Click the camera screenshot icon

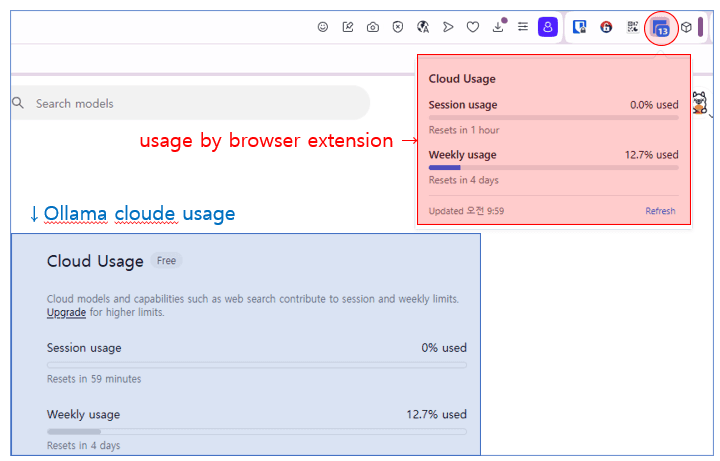[x=373, y=28]
